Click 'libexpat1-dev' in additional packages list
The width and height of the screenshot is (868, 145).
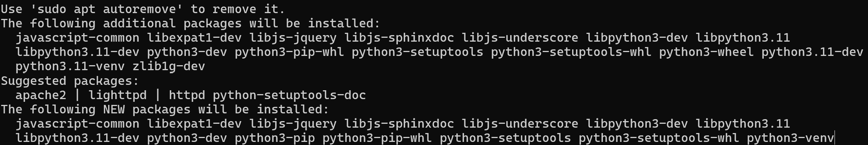(194, 38)
